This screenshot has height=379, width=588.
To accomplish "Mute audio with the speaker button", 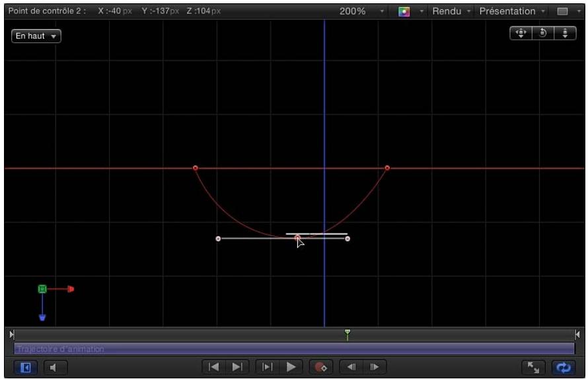I will pos(55,367).
